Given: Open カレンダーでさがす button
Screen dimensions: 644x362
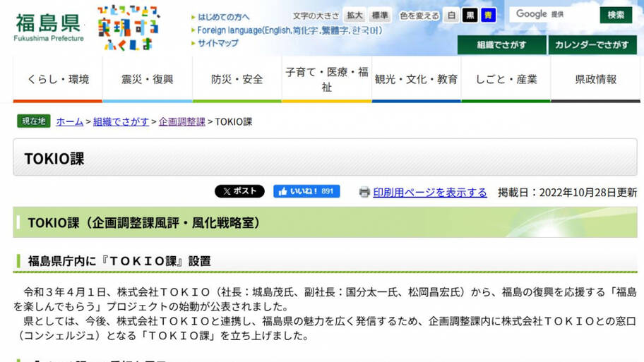Looking at the screenshot, I should (592, 45).
